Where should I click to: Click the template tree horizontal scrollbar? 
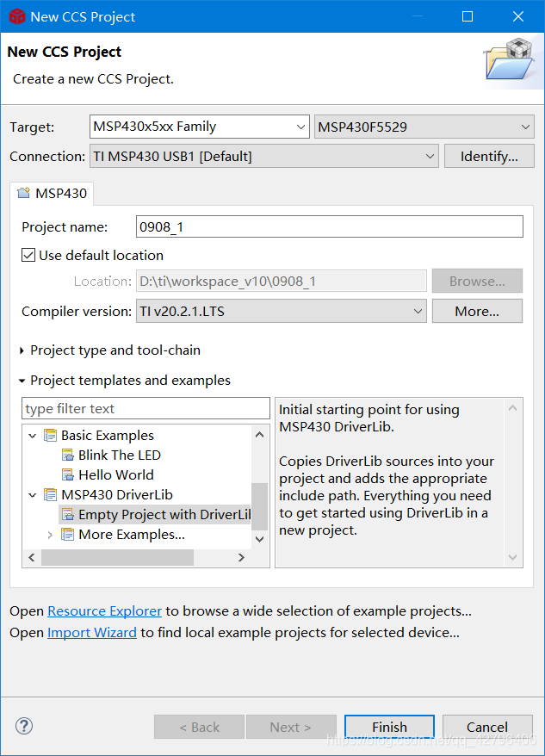[118, 558]
